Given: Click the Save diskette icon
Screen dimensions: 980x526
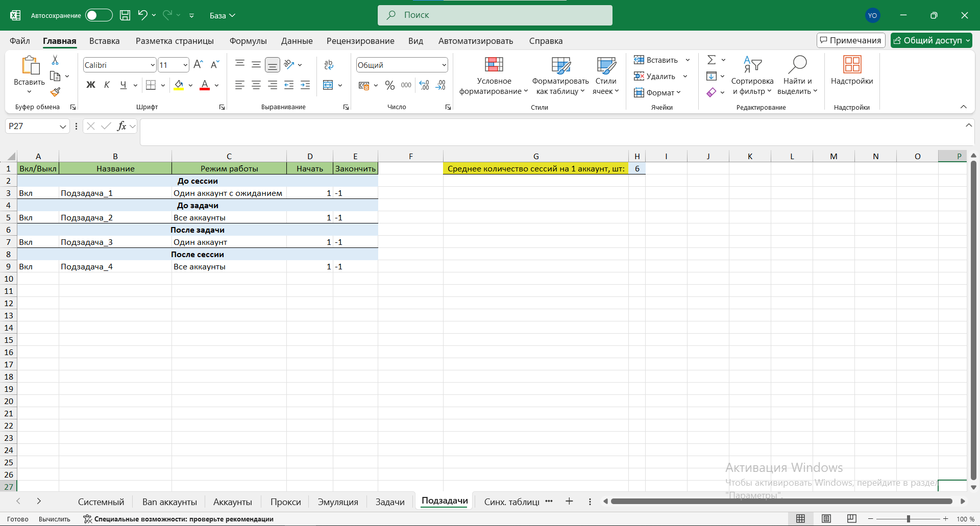Looking at the screenshot, I should click(125, 15).
